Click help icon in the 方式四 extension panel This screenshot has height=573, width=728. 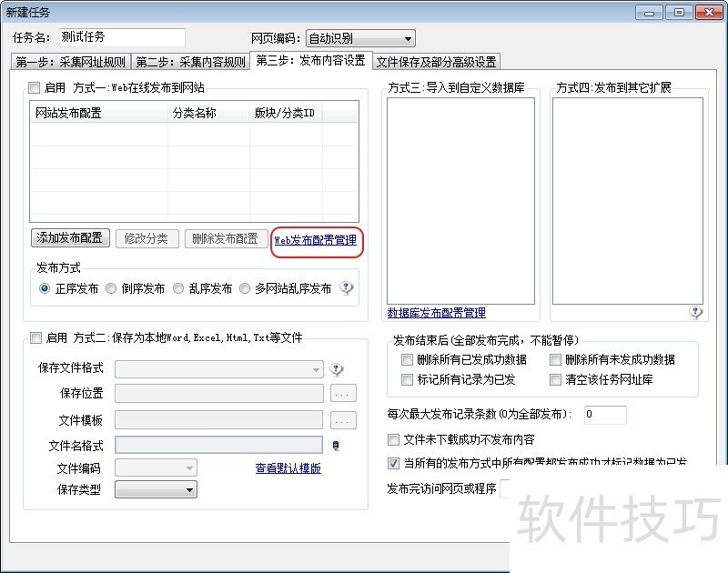(696, 312)
